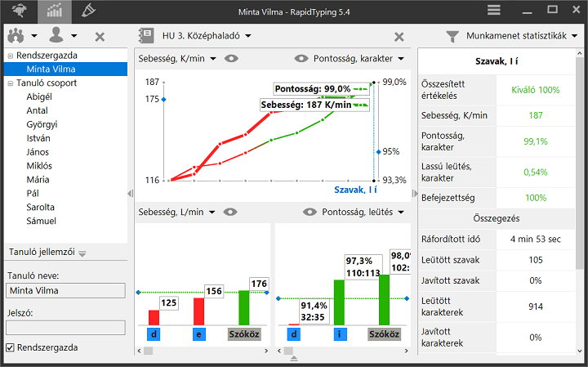Open the hamburger main menu
The height and width of the screenshot is (367, 588).
(x=494, y=10)
